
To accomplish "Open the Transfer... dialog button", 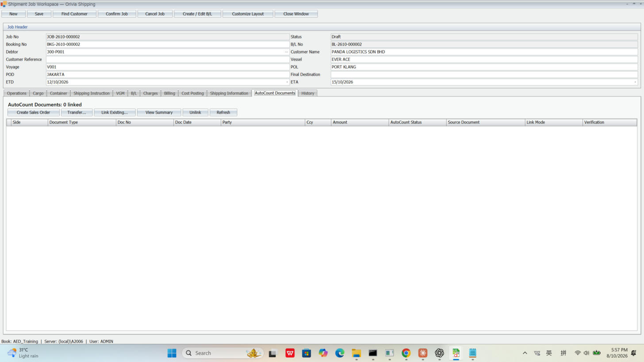I will [x=77, y=112].
